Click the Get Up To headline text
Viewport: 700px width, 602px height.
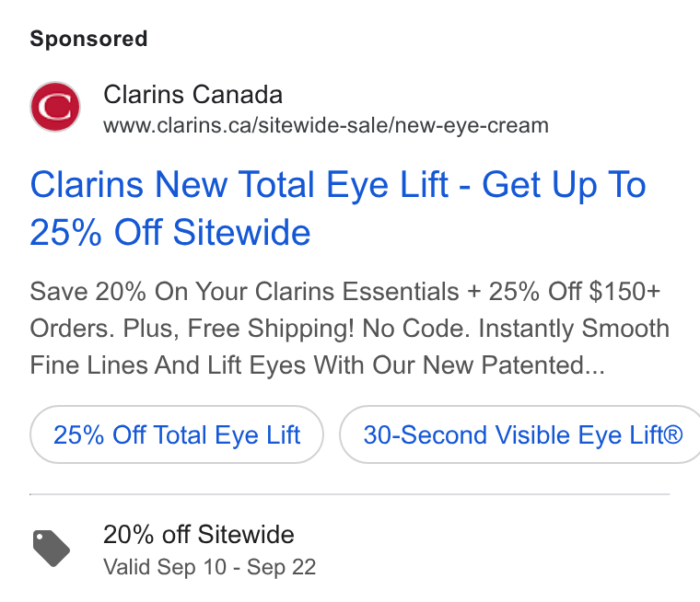click(x=564, y=185)
